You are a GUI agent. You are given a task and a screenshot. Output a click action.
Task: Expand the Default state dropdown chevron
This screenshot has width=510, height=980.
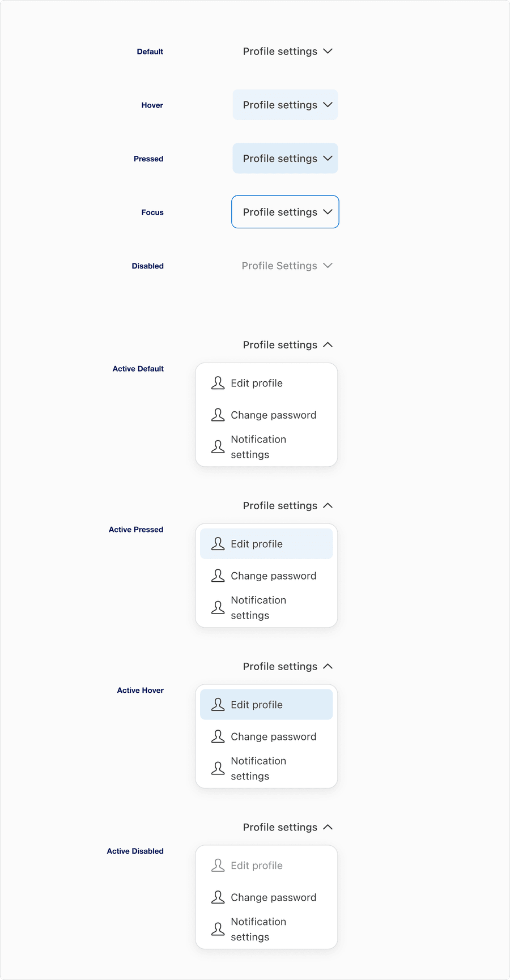pos(328,52)
